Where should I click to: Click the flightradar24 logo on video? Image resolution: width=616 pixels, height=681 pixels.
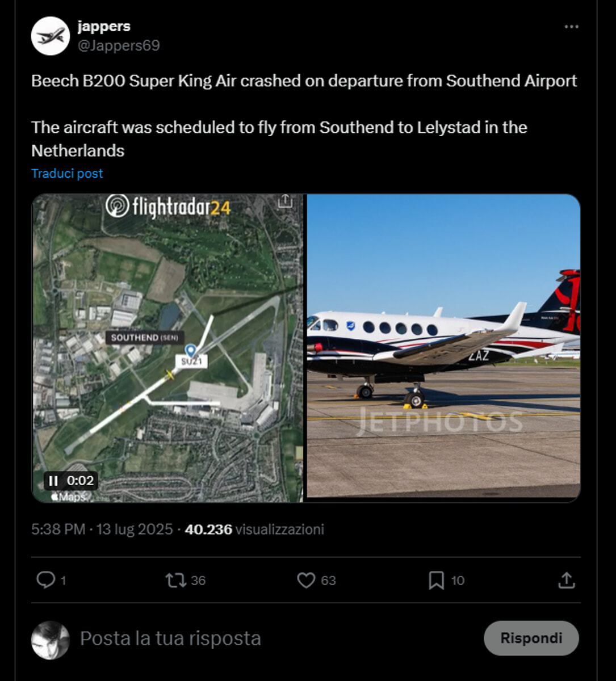click(168, 207)
